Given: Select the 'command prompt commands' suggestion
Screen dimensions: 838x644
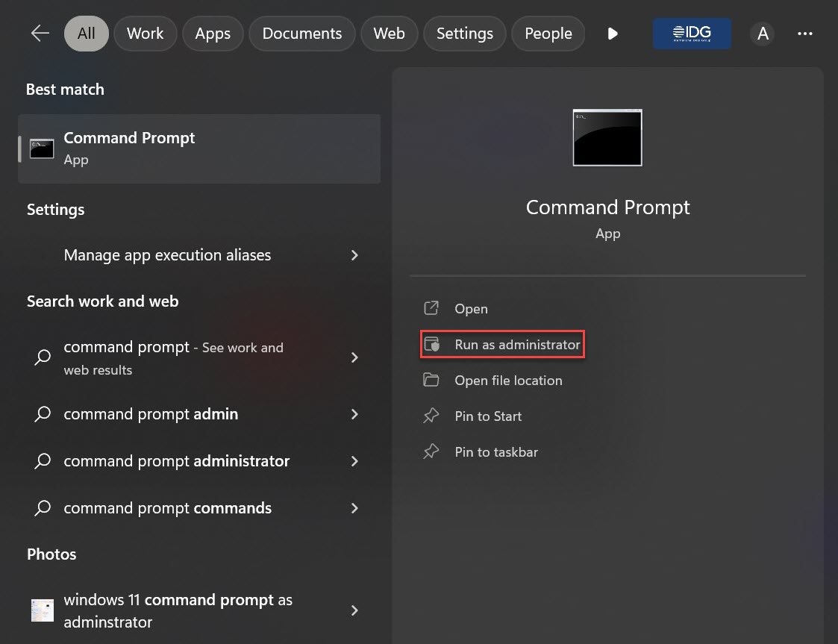Looking at the screenshot, I should tap(199, 508).
